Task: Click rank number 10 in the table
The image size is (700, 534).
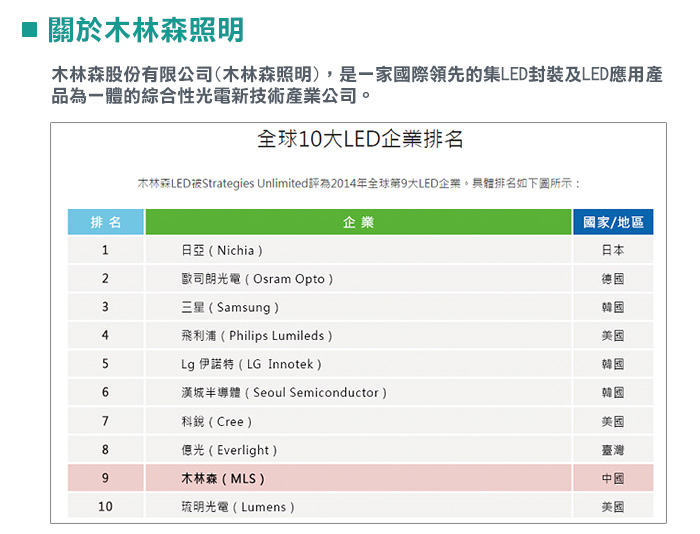Action: tap(105, 506)
